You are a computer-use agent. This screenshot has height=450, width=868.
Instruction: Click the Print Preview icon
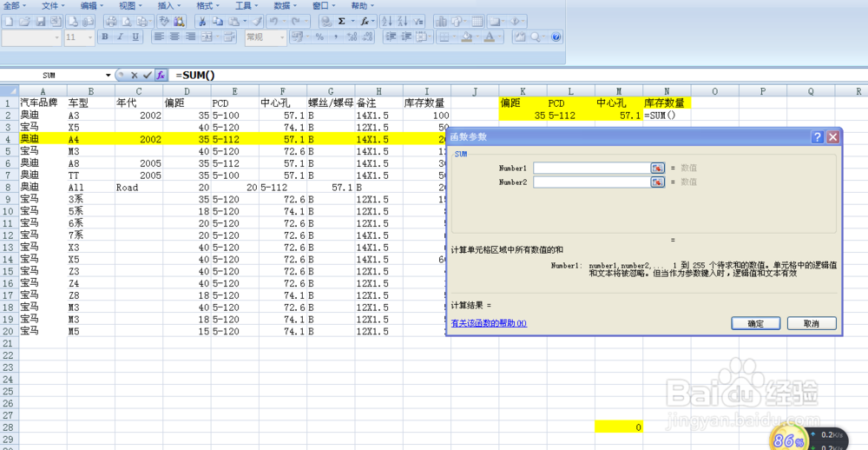point(127,22)
